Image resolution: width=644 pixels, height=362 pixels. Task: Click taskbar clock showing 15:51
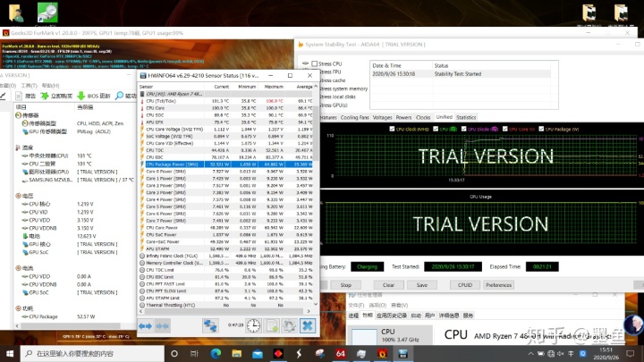point(606,353)
